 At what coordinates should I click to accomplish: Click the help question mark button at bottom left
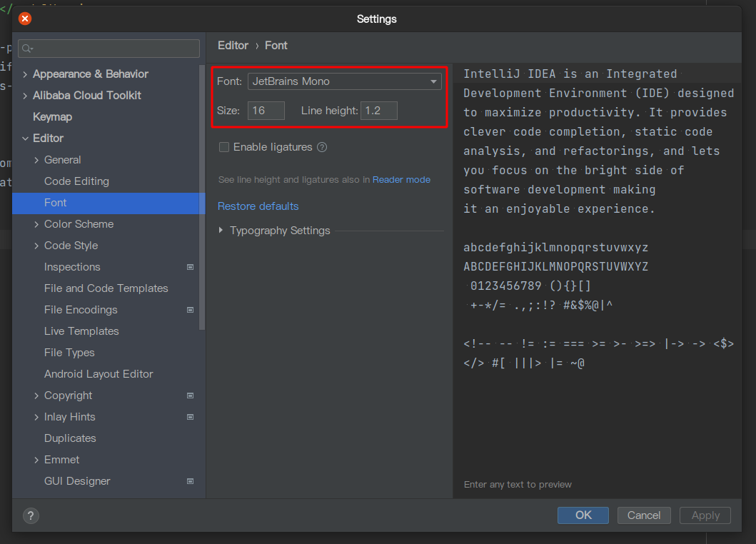(31, 515)
